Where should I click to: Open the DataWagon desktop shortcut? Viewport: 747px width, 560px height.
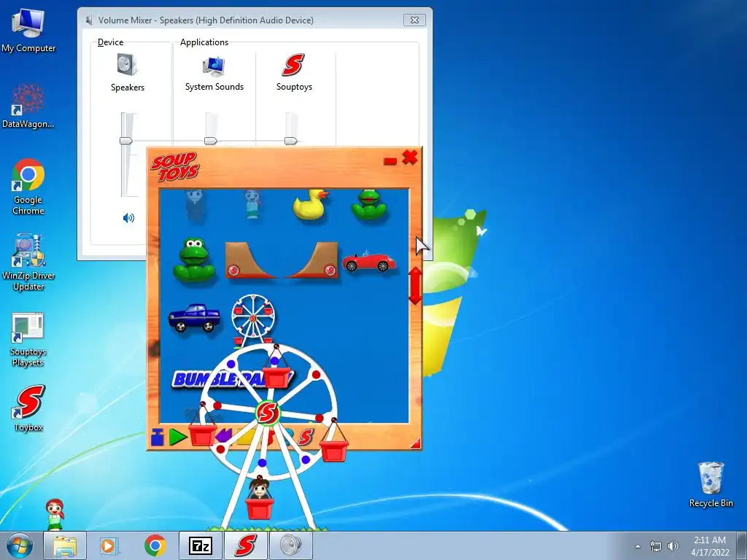click(x=28, y=106)
